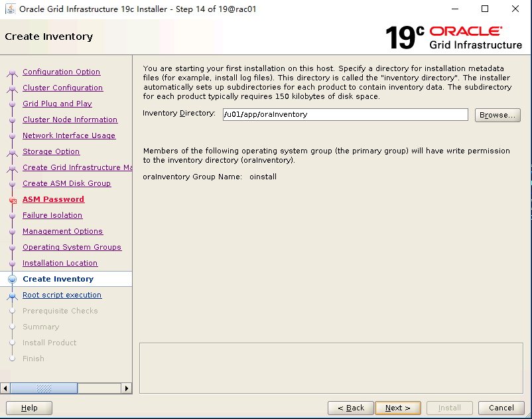Screen dimensions: 532x419
Task: Jump to Create ASM Disk Group step
Action: click(x=66, y=183)
